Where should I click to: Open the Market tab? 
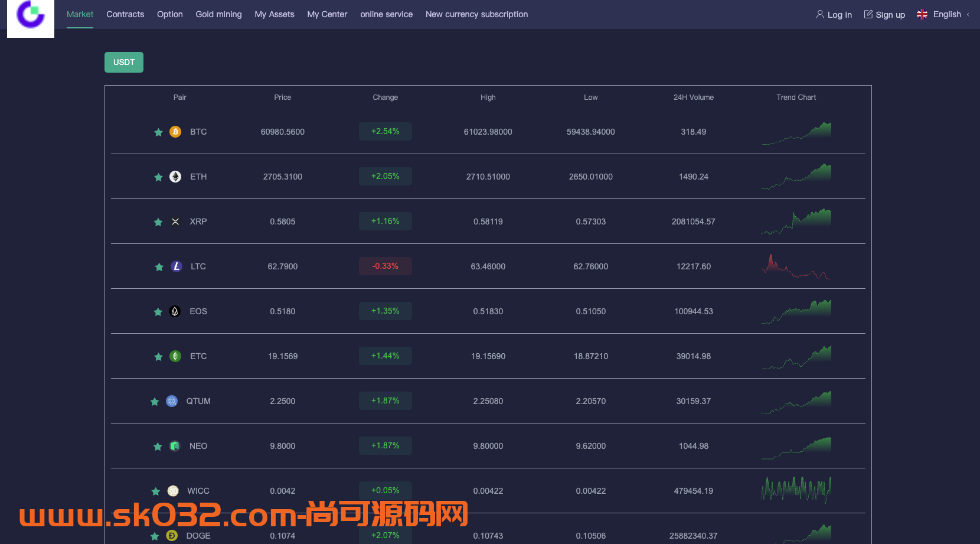[80, 14]
